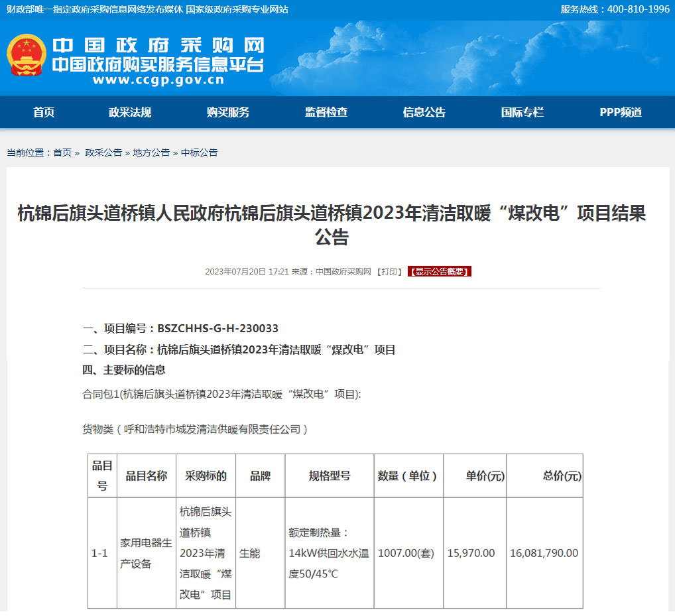Navigate to 国际专栏
Viewport: 675px width, 616px height.
pyautogui.click(x=522, y=113)
